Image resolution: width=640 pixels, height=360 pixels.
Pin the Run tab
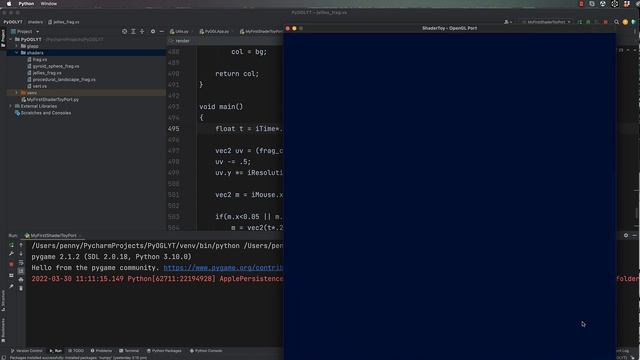pyautogui.click(x=11, y=287)
